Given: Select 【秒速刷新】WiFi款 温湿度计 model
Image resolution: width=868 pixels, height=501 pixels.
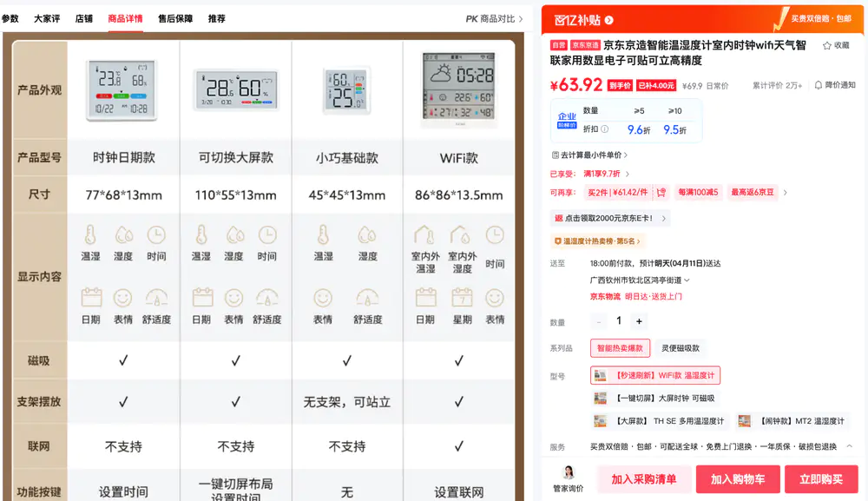Looking at the screenshot, I should pyautogui.click(x=654, y=375).
